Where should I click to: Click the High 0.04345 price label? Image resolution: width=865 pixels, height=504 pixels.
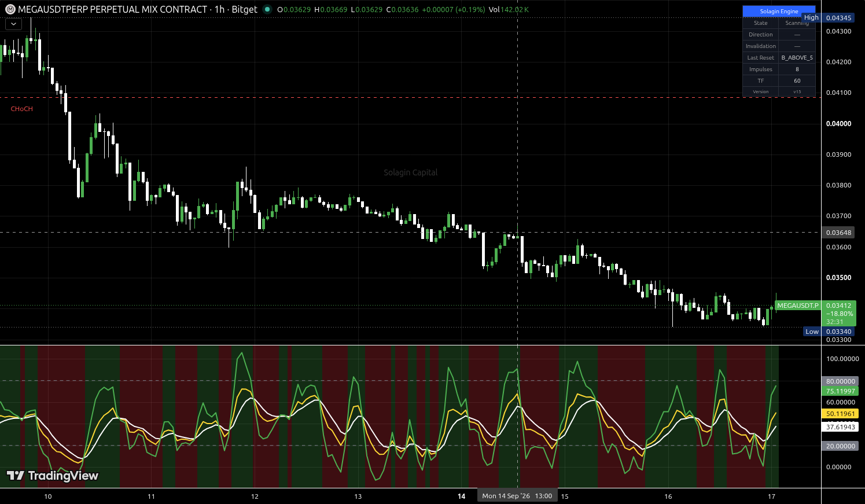[829, 18]
